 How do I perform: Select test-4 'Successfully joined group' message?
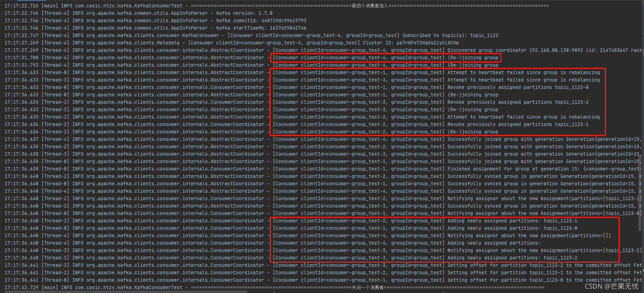[x=545, y=139]
